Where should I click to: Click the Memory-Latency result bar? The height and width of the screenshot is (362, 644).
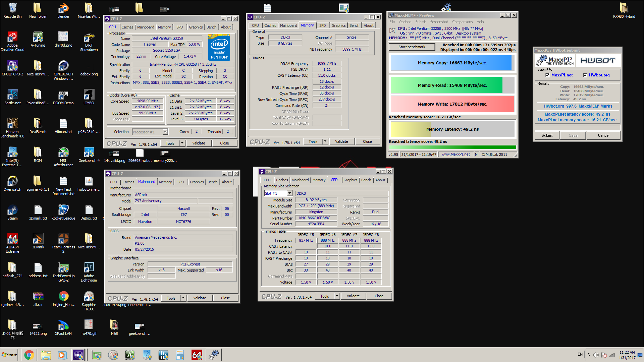click(x=452, y=129)
